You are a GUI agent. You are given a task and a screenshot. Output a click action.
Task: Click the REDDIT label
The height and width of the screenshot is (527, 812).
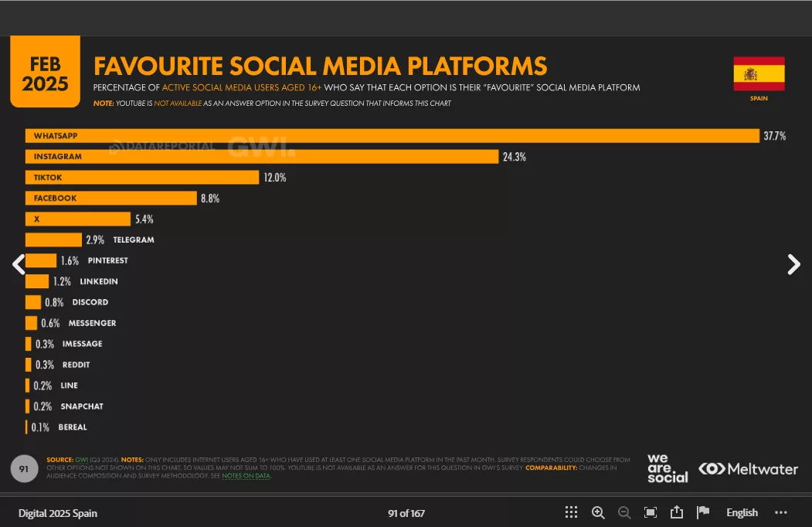(76, 364)
